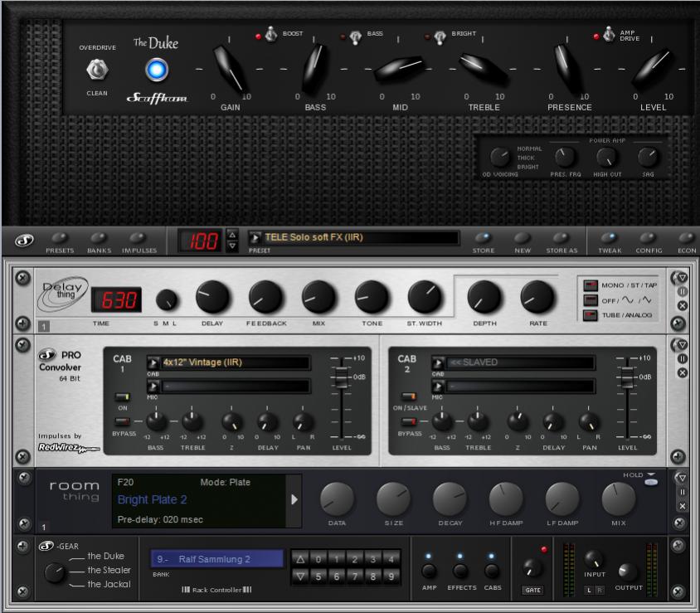Expand the CAB 1 cabinet selector arrow
700x613 pixels.
point(153,362)
